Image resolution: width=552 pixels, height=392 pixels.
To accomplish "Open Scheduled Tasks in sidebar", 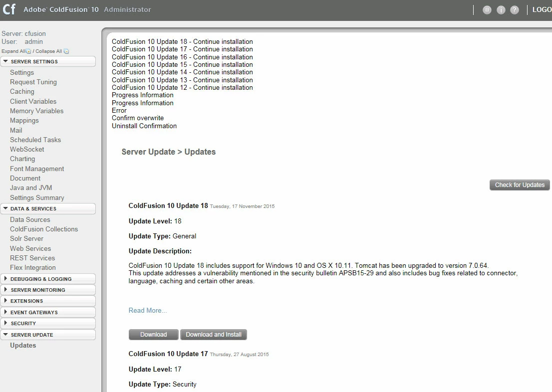I will point(35,140).
